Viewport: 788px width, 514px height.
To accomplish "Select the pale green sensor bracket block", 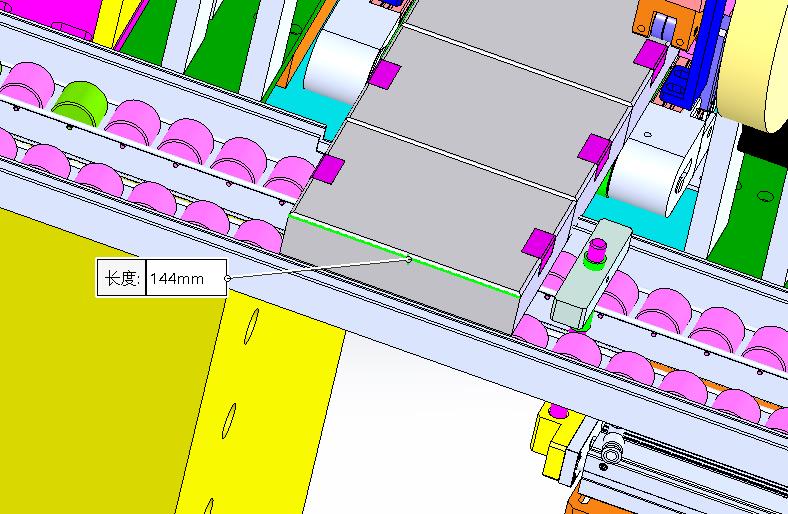I will coord(591,273).
